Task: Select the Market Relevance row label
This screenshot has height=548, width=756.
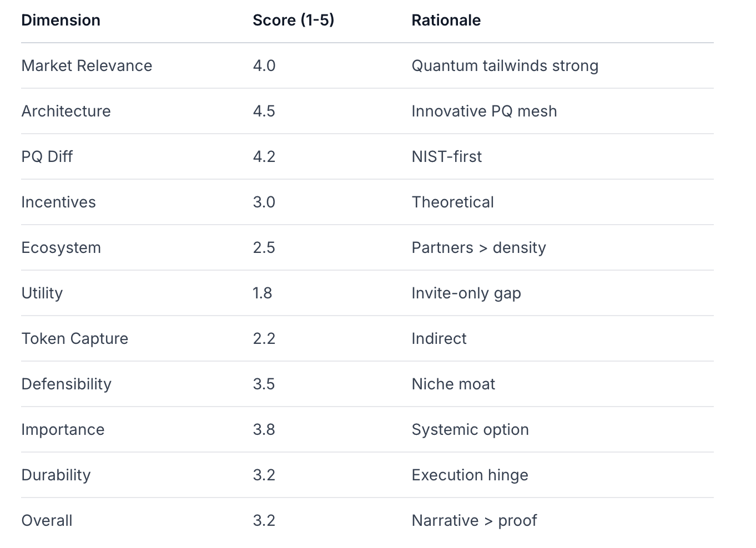Action: tap(87, 66)
